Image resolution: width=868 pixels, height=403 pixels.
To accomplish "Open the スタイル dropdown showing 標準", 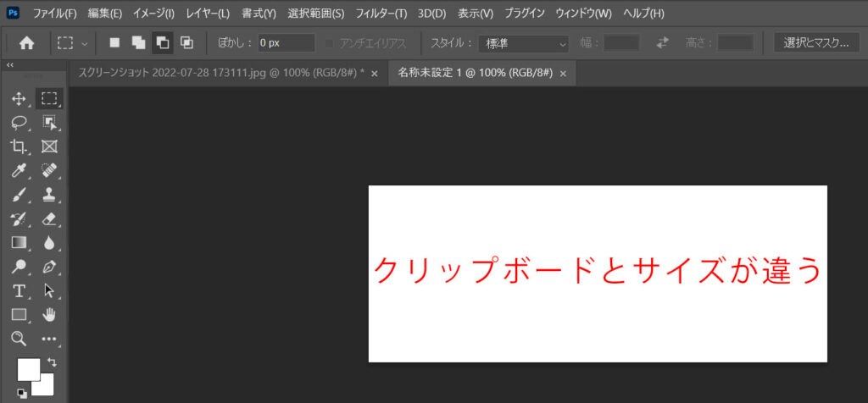I will [524, 43].
